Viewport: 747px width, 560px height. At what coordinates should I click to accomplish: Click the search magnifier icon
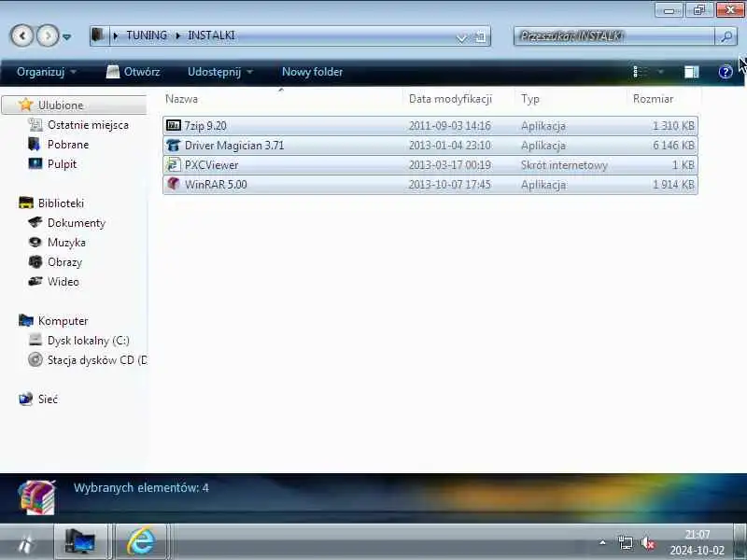coord(726,36)
